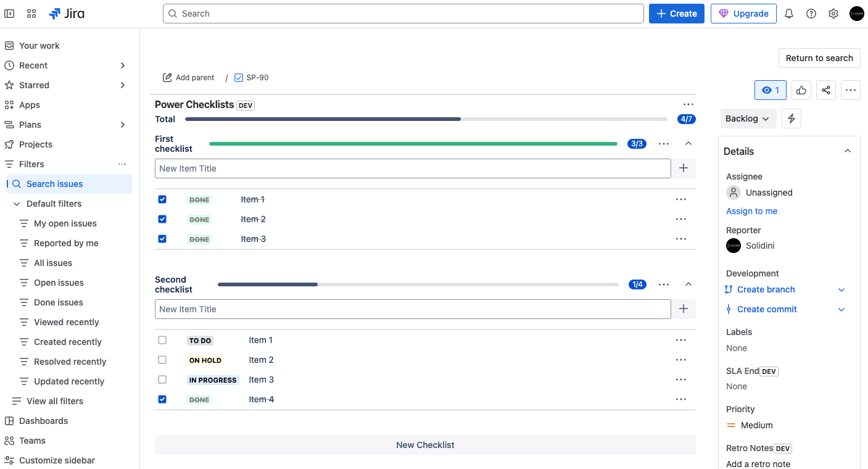Click the Assign to me link
The image size is (868, 469).
tap(751, 211)
